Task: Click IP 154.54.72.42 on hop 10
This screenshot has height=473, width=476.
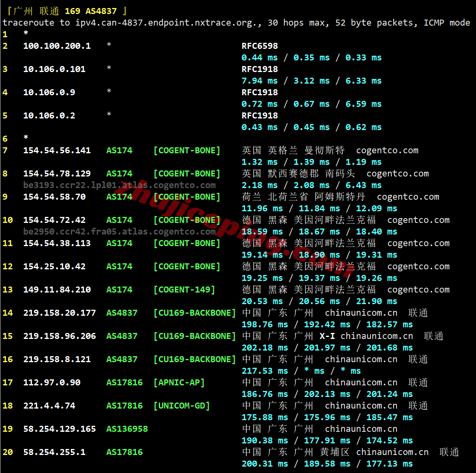Action: point(54,220)
